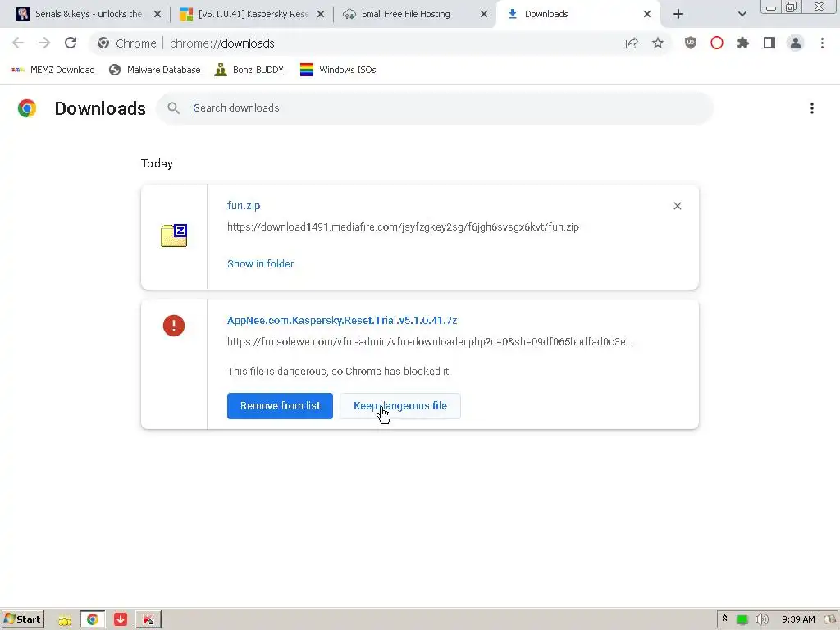The width and height of the screenshot is (840, 630).
Task: Open the Malware Database bookmark
Action: point(154,70)
